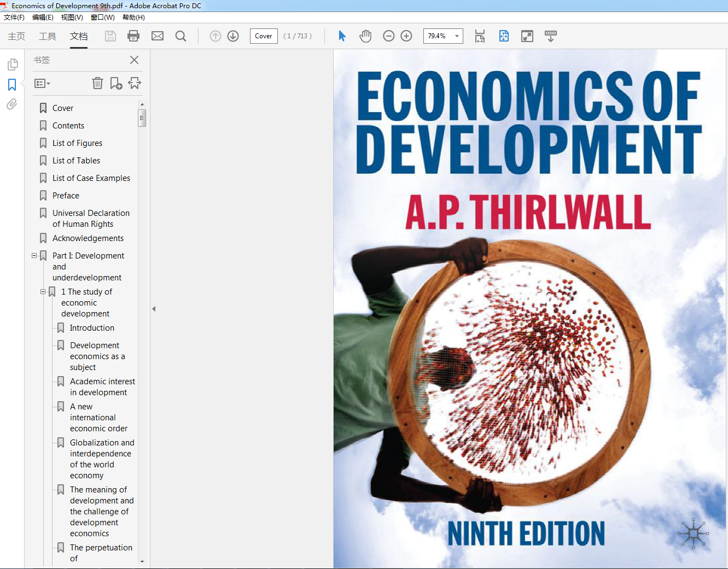Go to Acknowledgements bookmark
Image resolution: width=728 pixels, height=569 pixels.
[88, 238]
